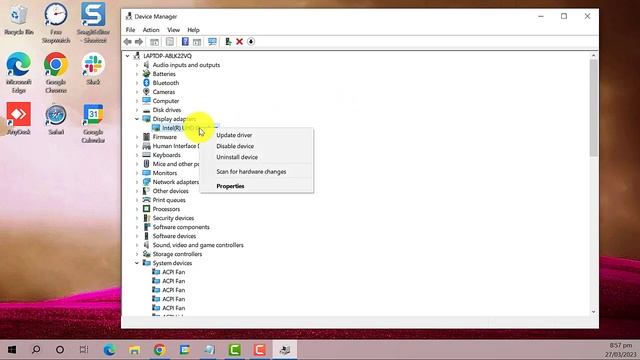This screenshot has height=360, width=640.
Task: Expand the Audio inputs and outputs node
Action: (137, 65)
